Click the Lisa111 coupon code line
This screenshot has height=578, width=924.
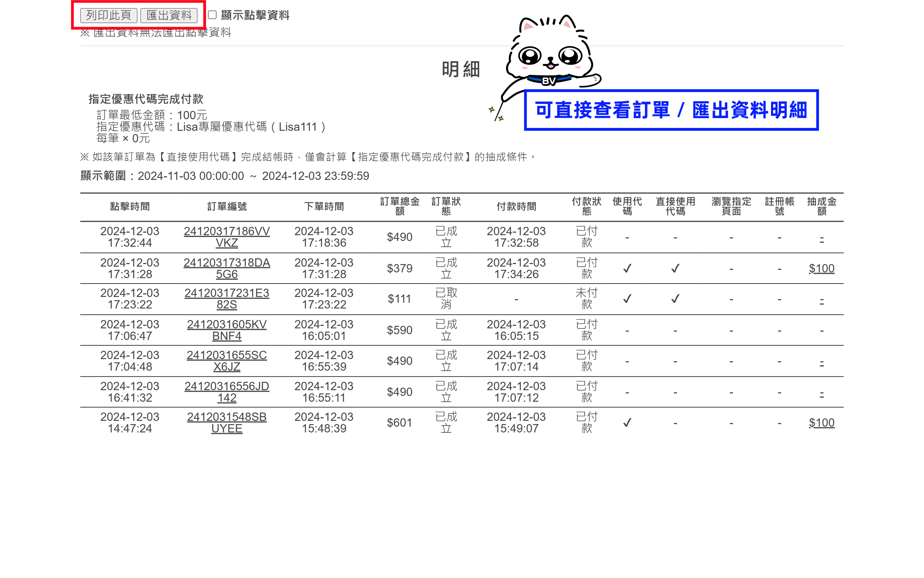[x=211, y=127]
